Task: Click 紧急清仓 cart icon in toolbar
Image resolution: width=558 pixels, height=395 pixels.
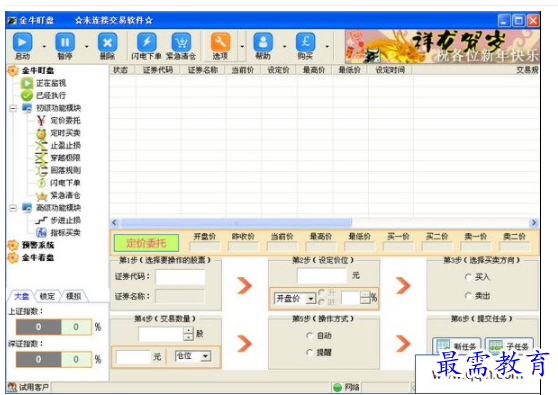Action: [181, 42]
